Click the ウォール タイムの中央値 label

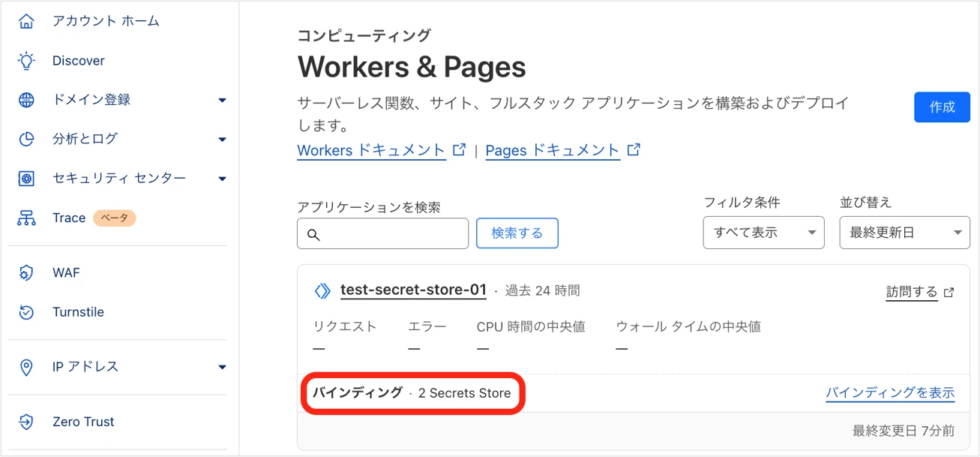(x=688, y=326)
